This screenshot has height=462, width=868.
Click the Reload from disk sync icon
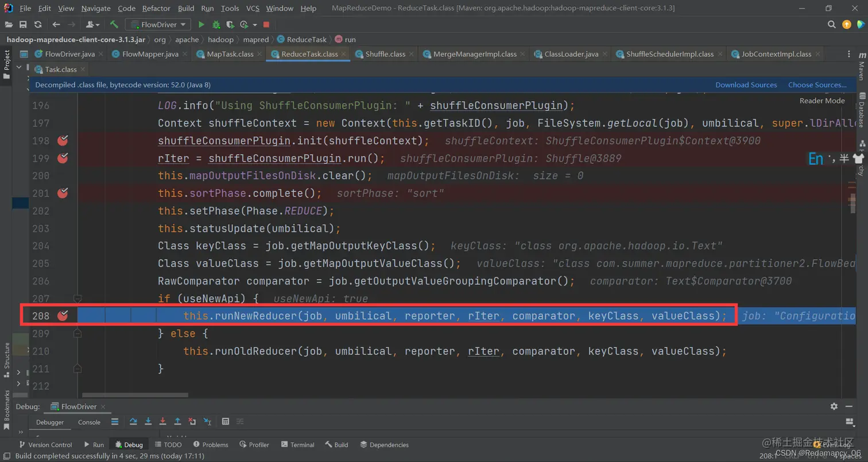tap(38, 25)
